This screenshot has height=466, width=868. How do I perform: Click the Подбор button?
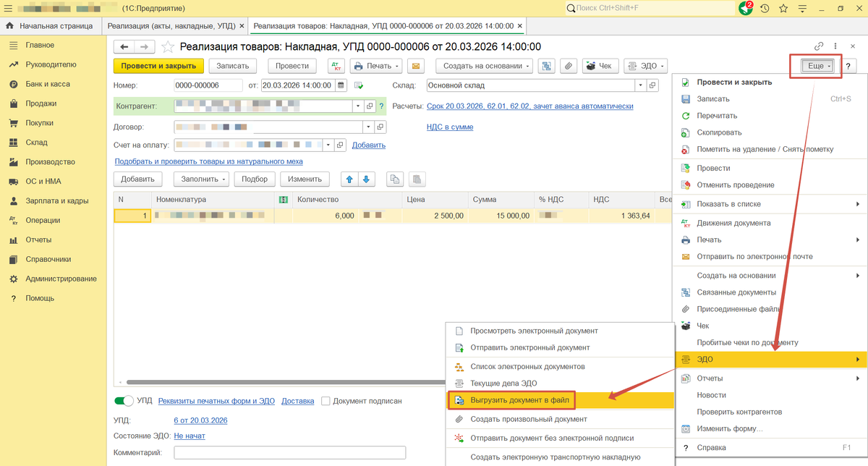pyautogui.click(x=255, y=179)
